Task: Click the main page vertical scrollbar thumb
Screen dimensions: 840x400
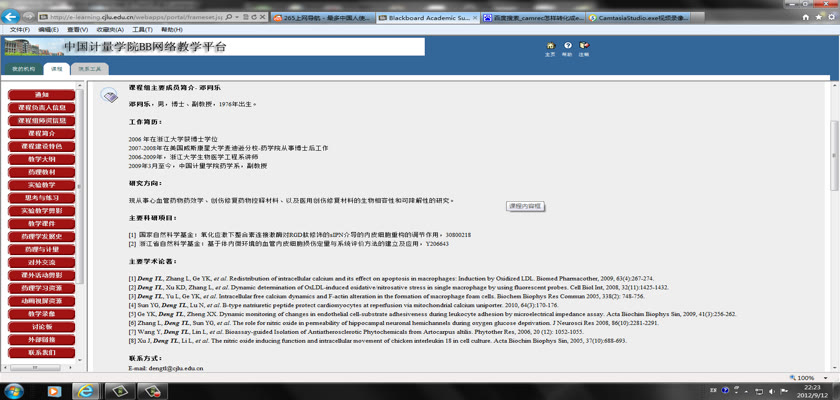Action: (834, 155)
